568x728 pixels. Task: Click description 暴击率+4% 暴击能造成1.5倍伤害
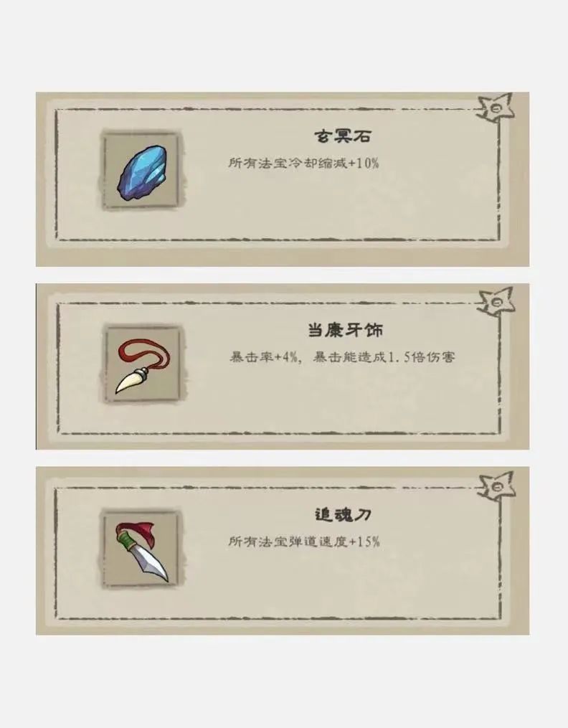pyautogui.click(x=343, y=357)
